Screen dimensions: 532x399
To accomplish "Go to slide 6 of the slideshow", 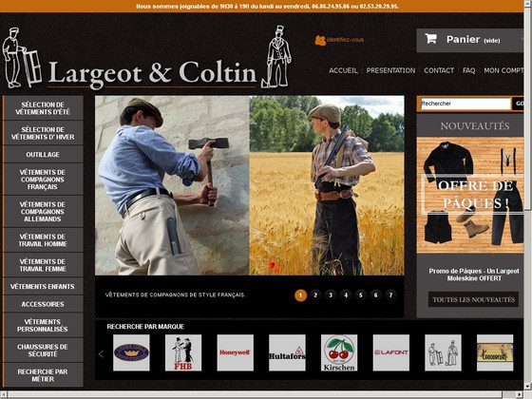I will [375, 295].
